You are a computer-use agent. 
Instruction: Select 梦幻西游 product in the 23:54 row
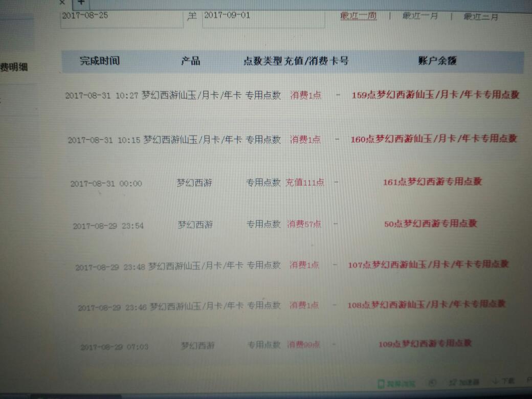coord(195,225)
